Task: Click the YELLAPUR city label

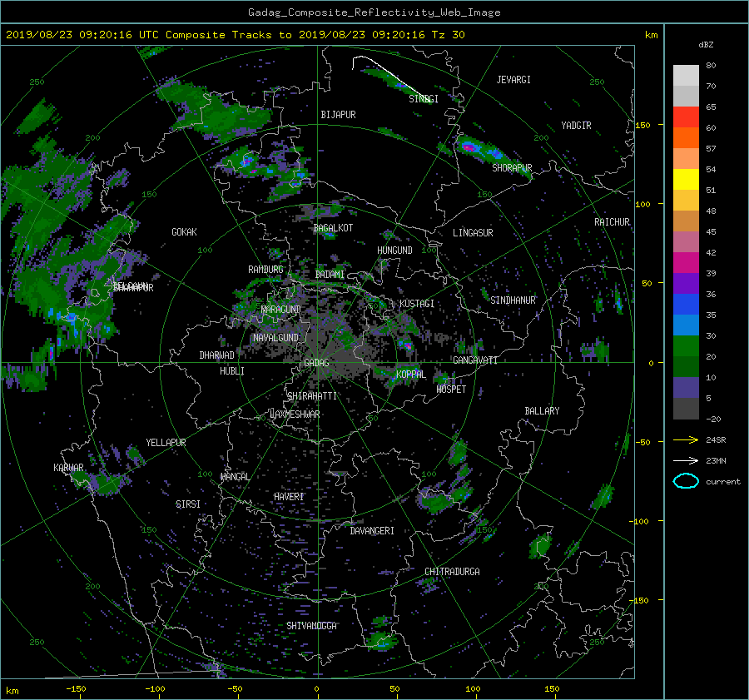Action: (x=166, y=443)
